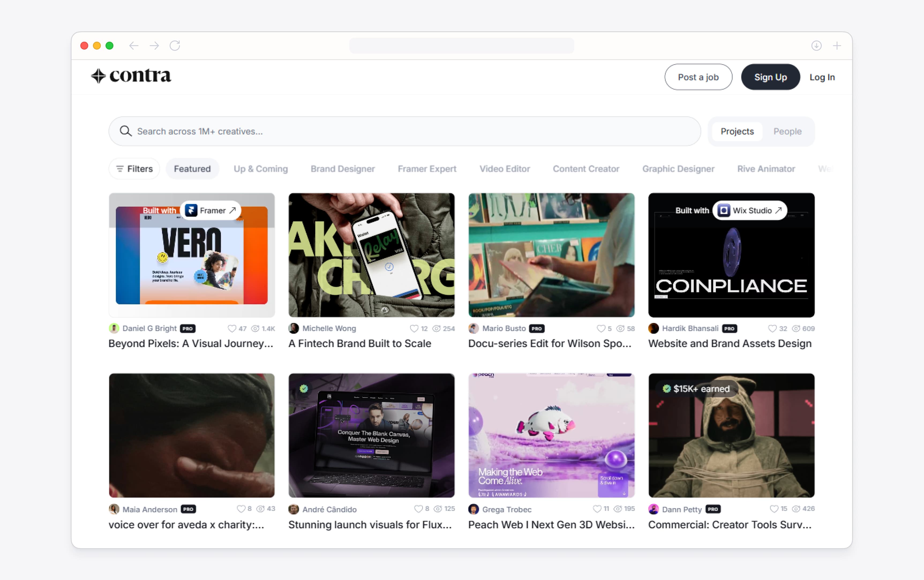Open the Relay wallet phone thumbnail

point(372,255)
